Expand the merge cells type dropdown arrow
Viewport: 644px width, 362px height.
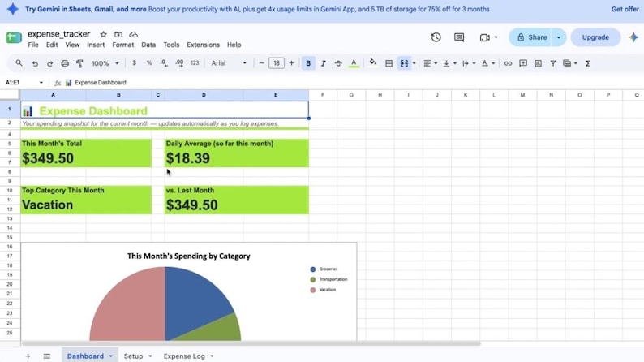pos(414,63)
